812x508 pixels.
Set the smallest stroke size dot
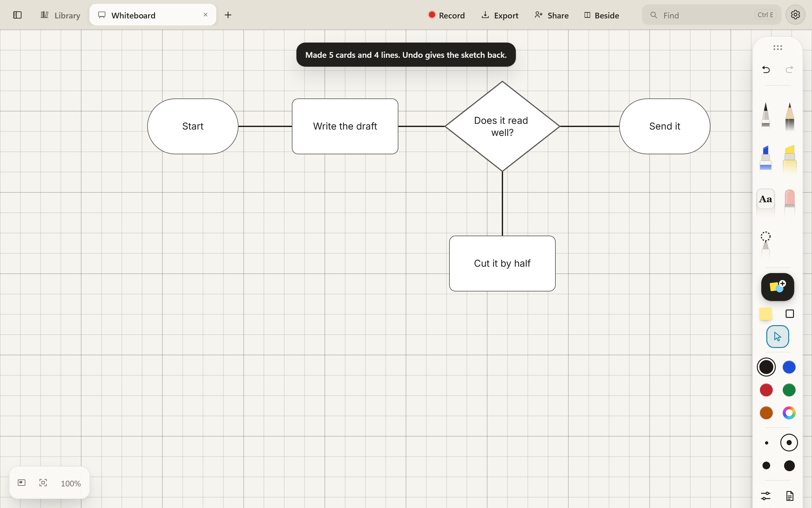tap(766, 443)
